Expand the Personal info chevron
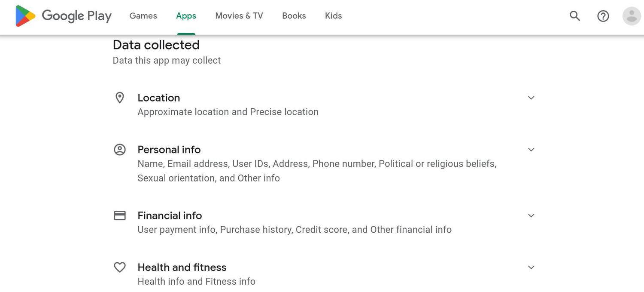644x292 pixels. pos(531,150)
